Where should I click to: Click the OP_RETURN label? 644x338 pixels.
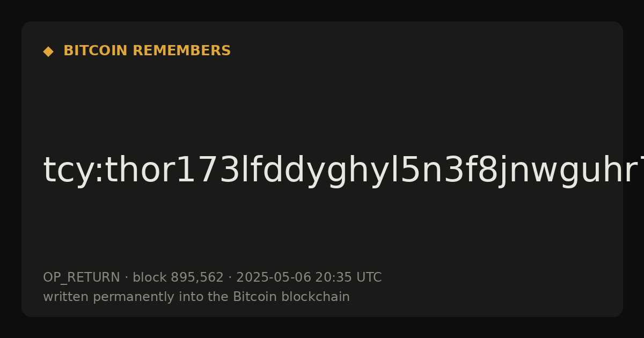tap(82, 278)
